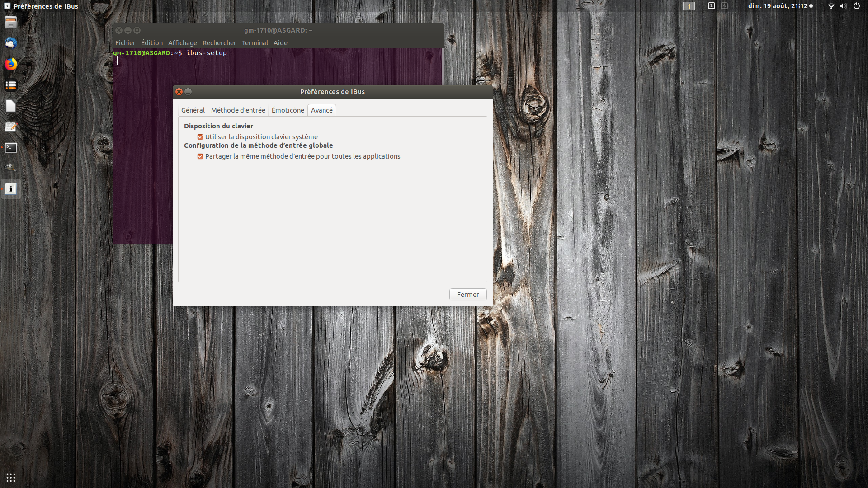The width and height of the screenshot is (868, 488).
Task: Open the orange list app in the dock
Action: tap(11, 85)
